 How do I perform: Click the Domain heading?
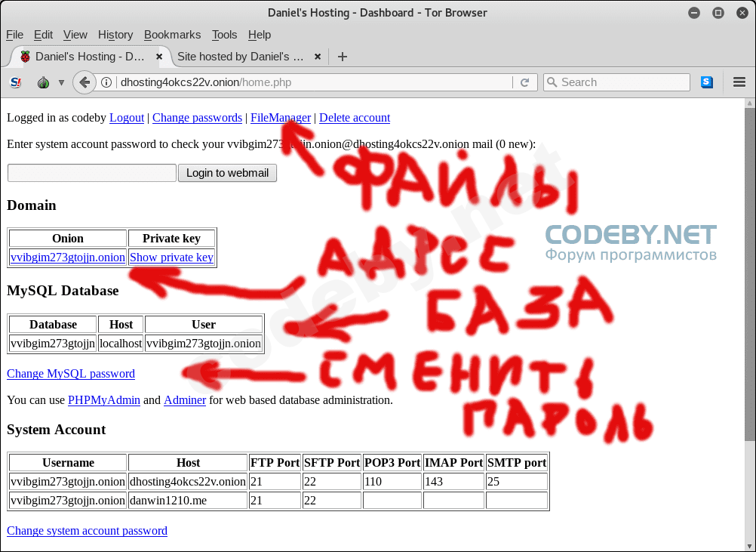coord(32,205)
